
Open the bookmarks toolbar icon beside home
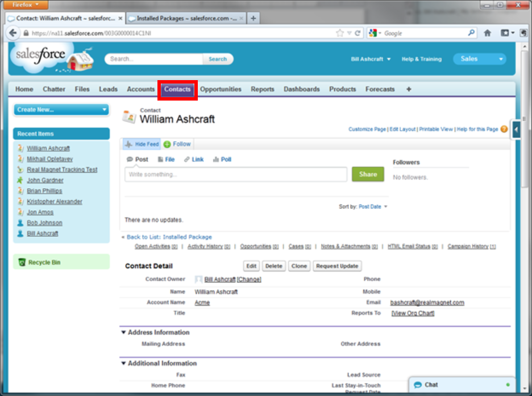click(505, 33)
